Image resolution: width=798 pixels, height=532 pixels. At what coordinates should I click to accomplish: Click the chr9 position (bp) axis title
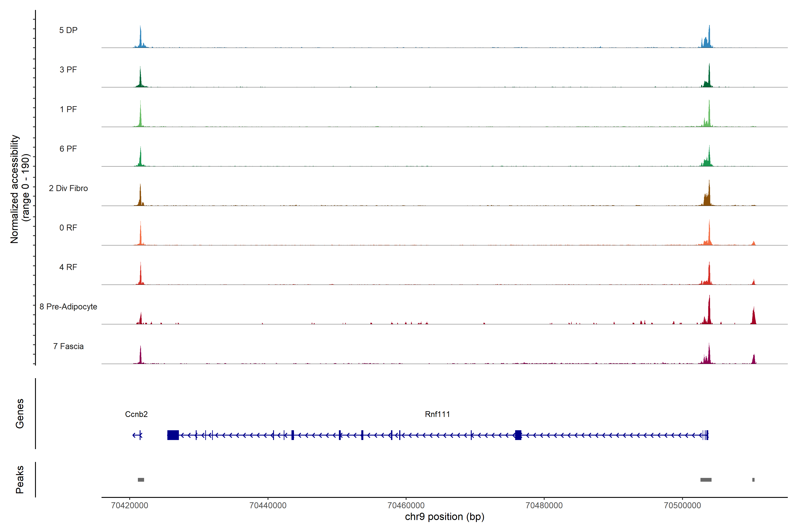[x=444, y=517]
